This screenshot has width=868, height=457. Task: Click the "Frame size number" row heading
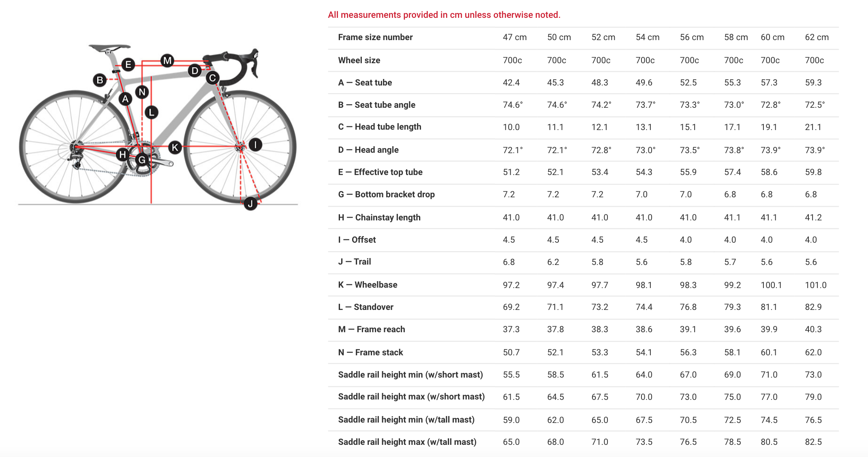point(375,37)
